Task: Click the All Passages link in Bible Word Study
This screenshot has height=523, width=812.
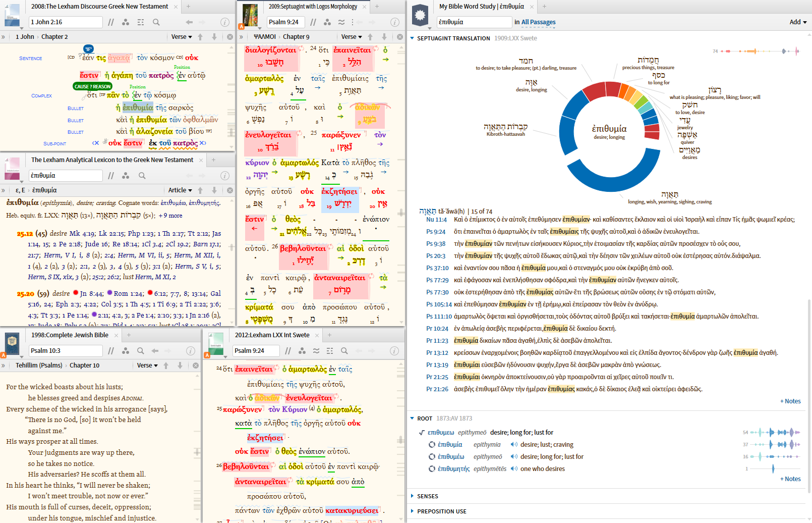Action: (538, 22)
